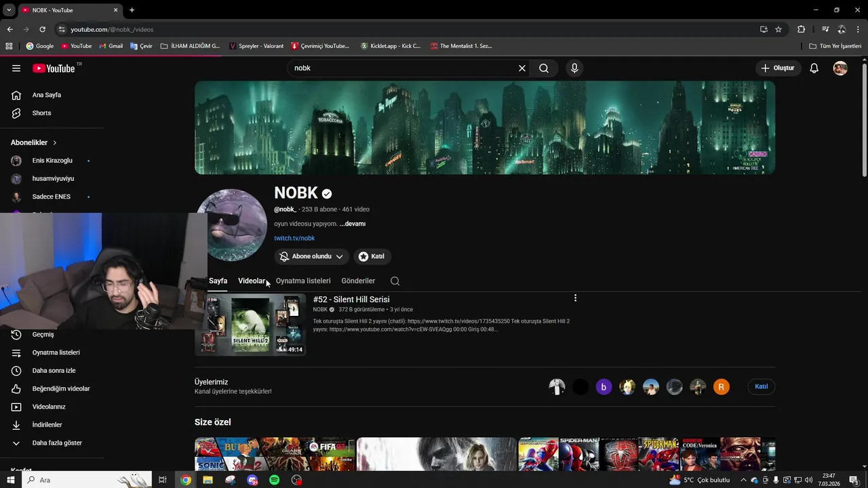The image size is (868, 488).
Task: Open the #52 - Silent Hill Serisi title
Action: [351, 300]
